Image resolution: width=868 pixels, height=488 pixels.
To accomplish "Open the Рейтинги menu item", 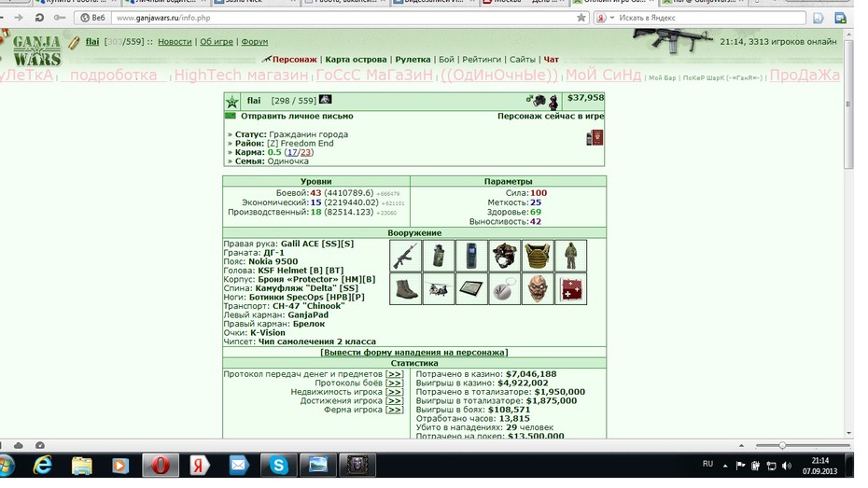I will click(482, 59).
